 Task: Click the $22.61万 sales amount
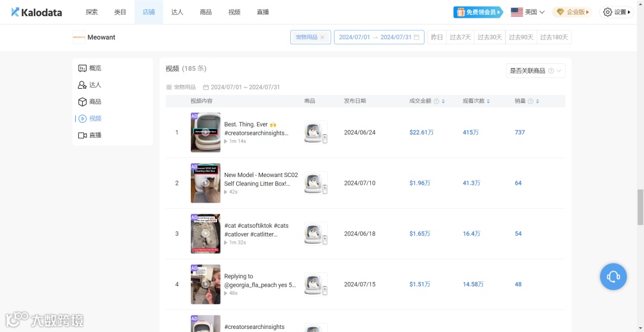tap(422, 132)
